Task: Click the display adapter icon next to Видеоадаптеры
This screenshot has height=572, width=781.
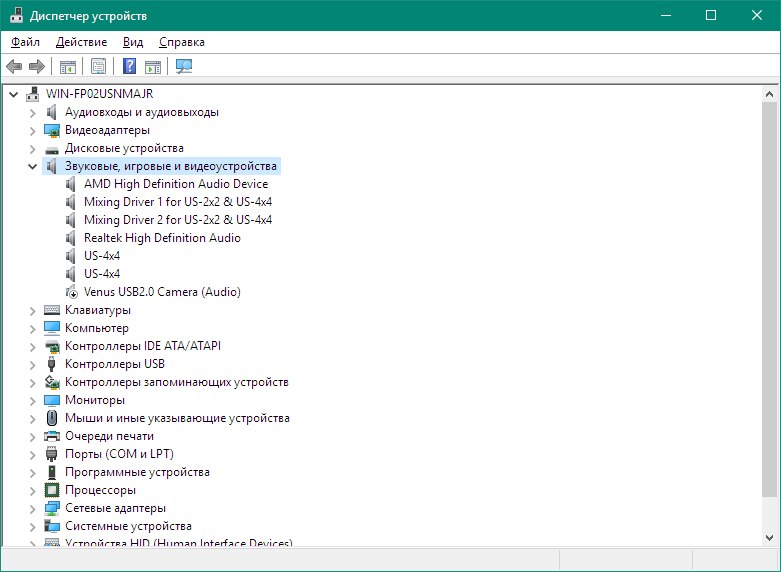Action: 52,130
